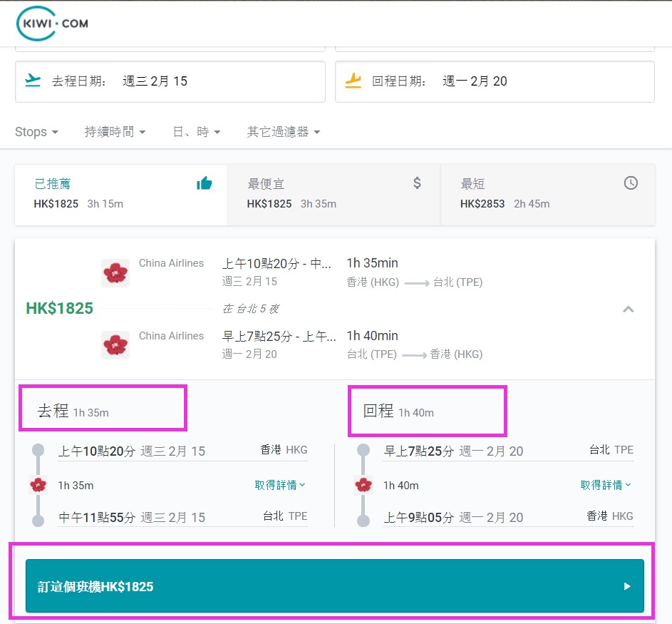
Task: Click arrival time 上午9點05分 週一2月20
Action: pos(453,517)
